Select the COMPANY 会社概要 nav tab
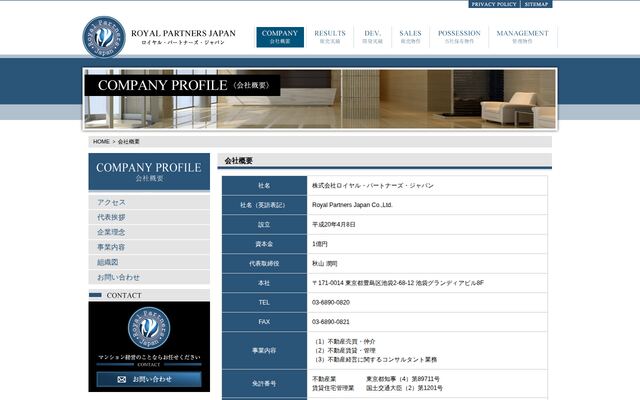Screen dimensions: 640x400 pyautogui.click(x=280, y=37)
